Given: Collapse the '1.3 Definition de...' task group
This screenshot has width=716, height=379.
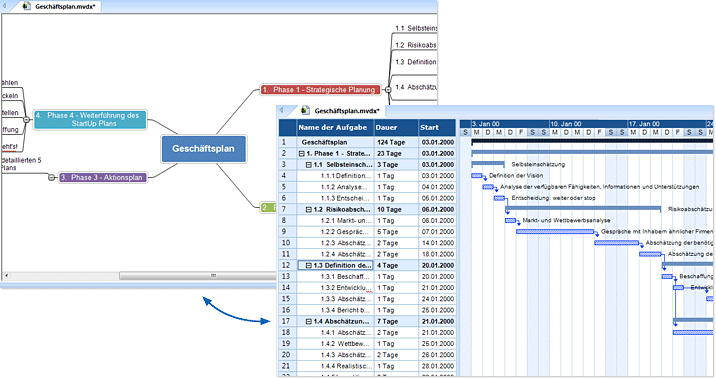Looking at the screenshot, I should click(x=309, y=265).
